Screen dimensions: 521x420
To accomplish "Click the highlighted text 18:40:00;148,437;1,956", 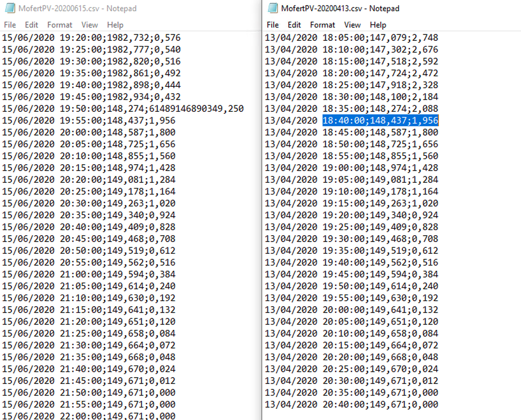I will click(381, 120).
